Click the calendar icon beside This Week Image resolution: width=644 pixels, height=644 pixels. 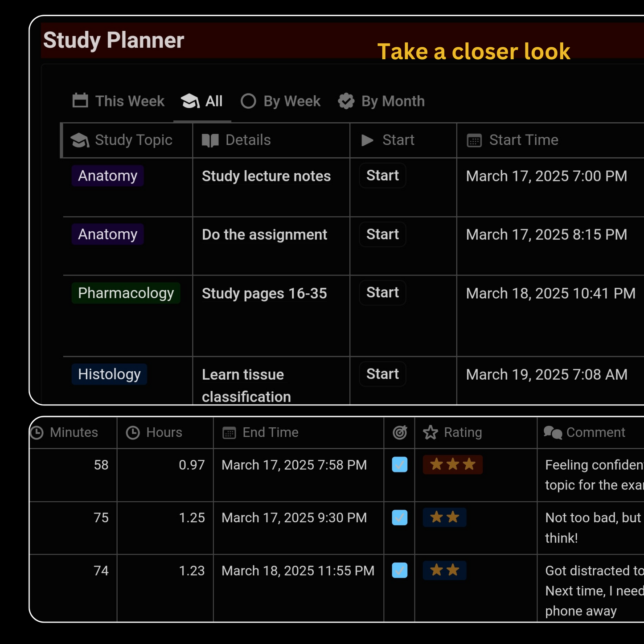80,101
